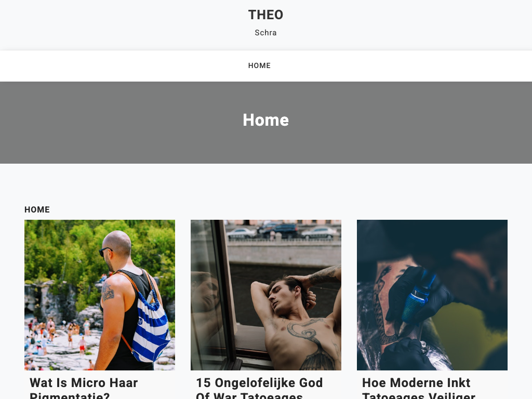Click the HOME section label above the posts
The image size is (532, 399).
click(37, 210)
